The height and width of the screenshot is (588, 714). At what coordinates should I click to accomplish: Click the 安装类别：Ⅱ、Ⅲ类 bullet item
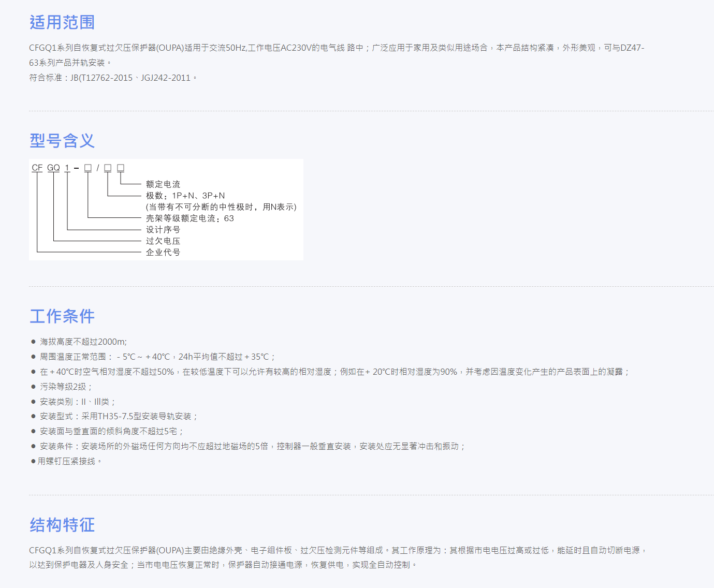point(77,401)
